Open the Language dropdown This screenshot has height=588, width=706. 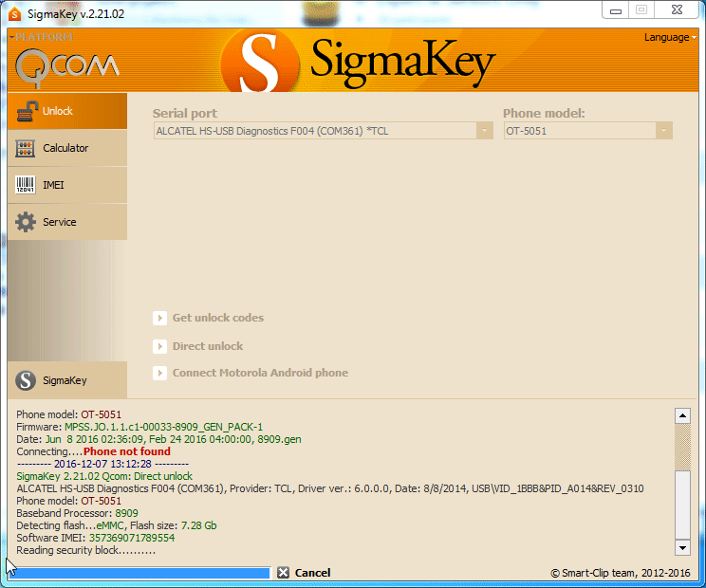click(x=670, y=37)
